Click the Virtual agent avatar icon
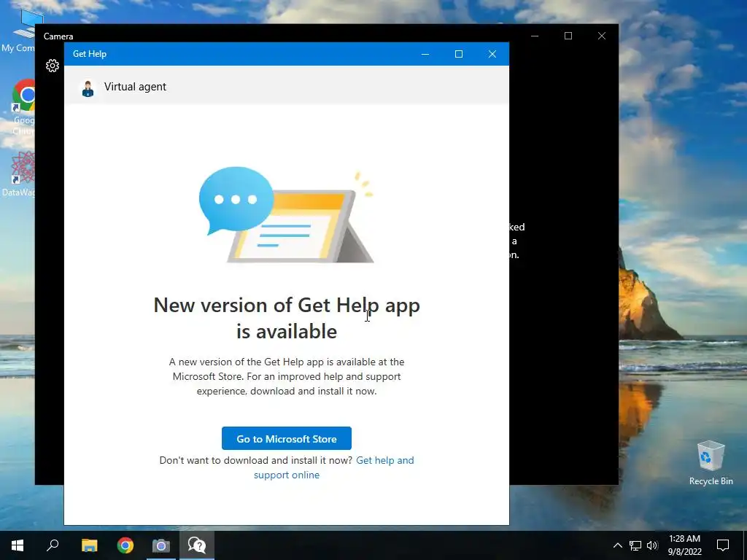The height and width of the screenshot is (560, 747). point(88,88)
